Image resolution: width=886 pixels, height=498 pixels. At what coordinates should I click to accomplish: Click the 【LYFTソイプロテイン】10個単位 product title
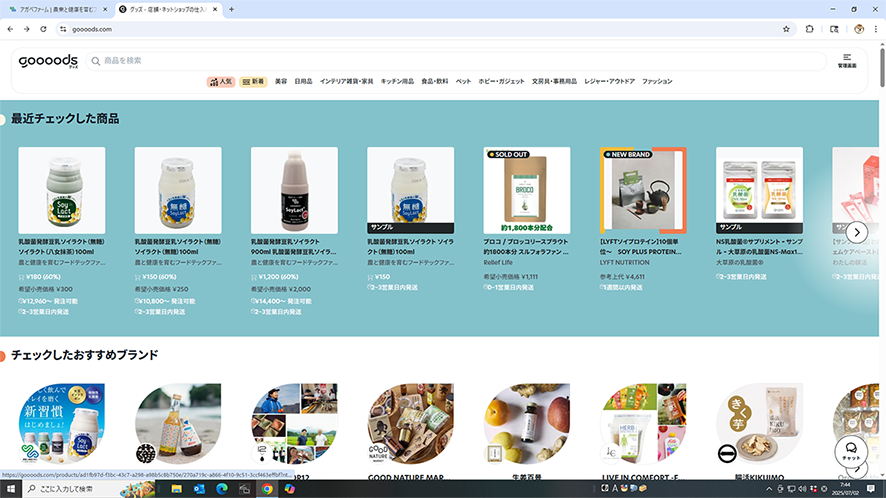point(641,246)
